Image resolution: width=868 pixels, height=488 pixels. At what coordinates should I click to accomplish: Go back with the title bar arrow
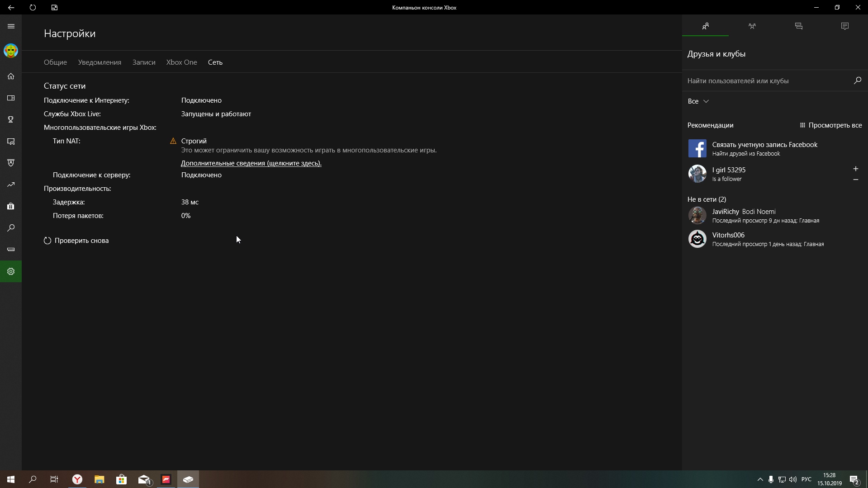click(11, 7)
